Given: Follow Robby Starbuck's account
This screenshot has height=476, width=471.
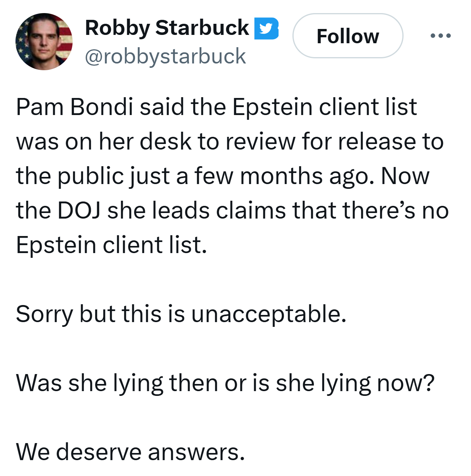Looking at the screenshot, I should [348, 36].
